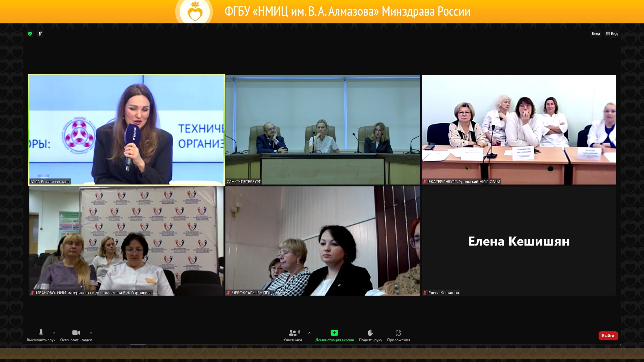Select the Saint Petersburg video tile
The height and width of the screenshot is (362, 644).
pos(322,130)
